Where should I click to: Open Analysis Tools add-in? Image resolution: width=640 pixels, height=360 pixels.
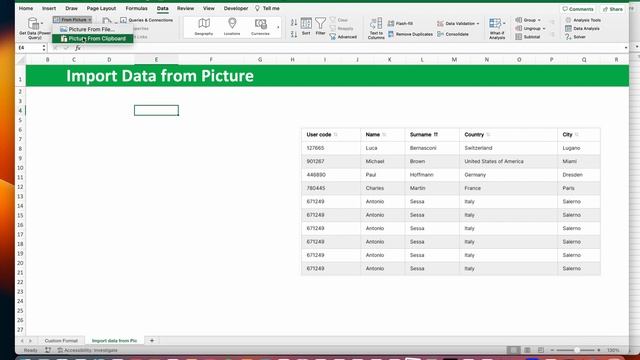click(583, 20)
